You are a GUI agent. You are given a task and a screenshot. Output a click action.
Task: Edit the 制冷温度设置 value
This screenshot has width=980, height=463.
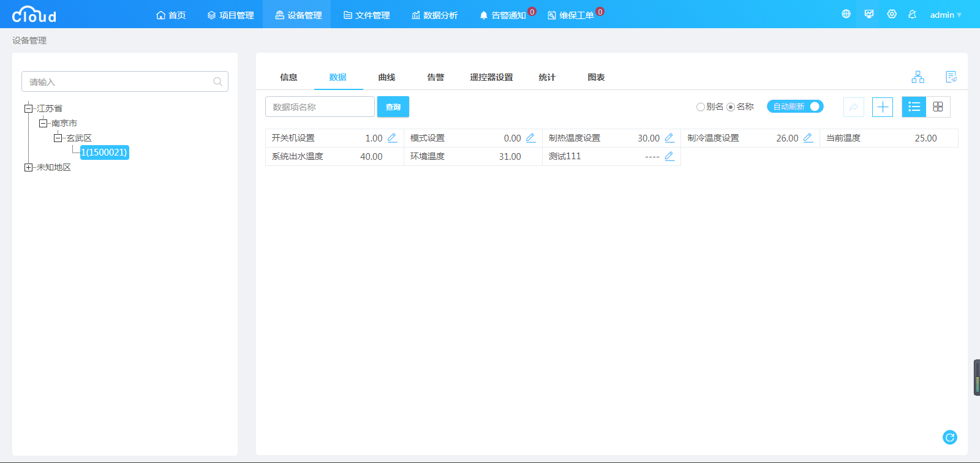[x=808, y=138]
